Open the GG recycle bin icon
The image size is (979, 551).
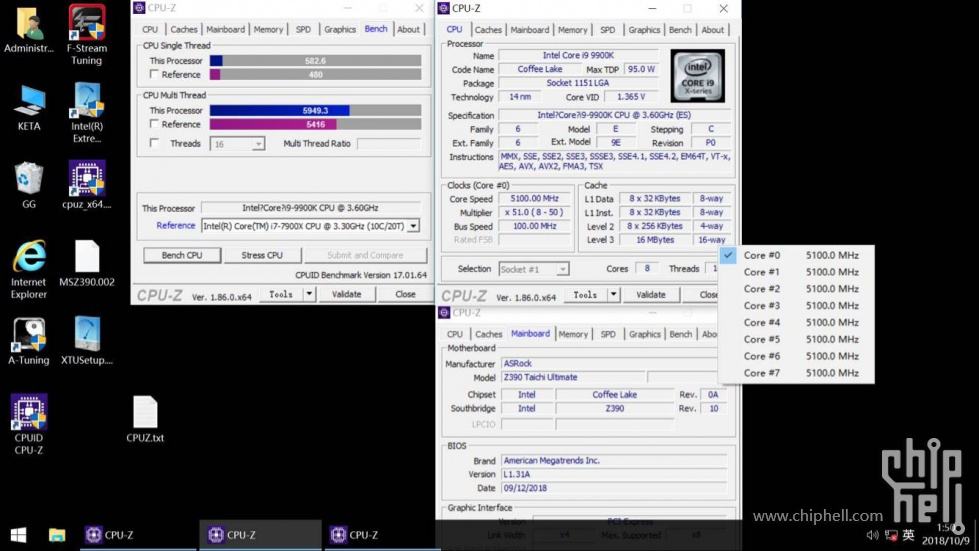[x=29, y=185]
